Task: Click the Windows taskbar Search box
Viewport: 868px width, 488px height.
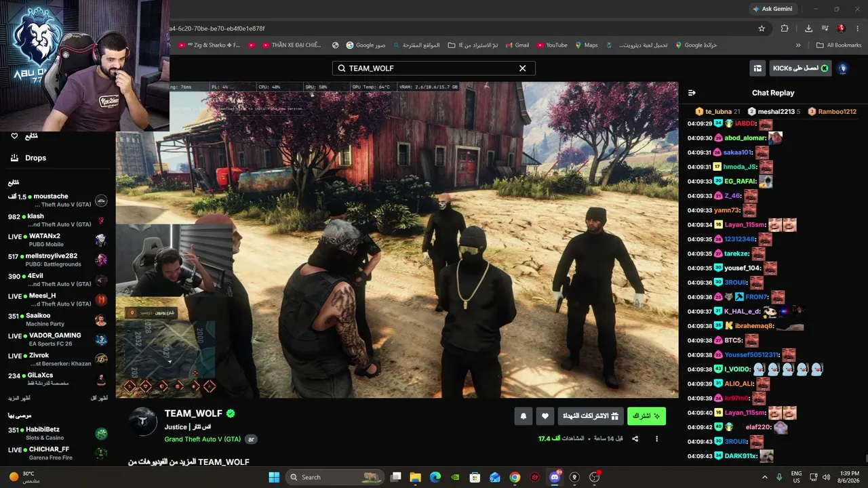Action: (335, 477)
